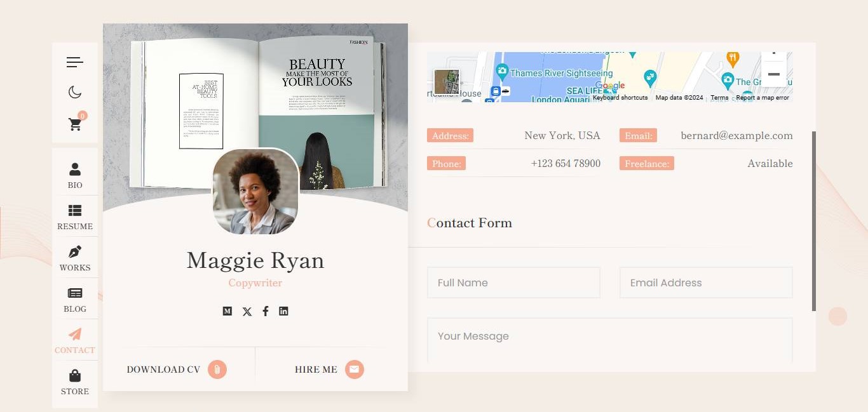Click the Full Name input field
Viewport: 868px width, 412px height.
click(513, 282)
